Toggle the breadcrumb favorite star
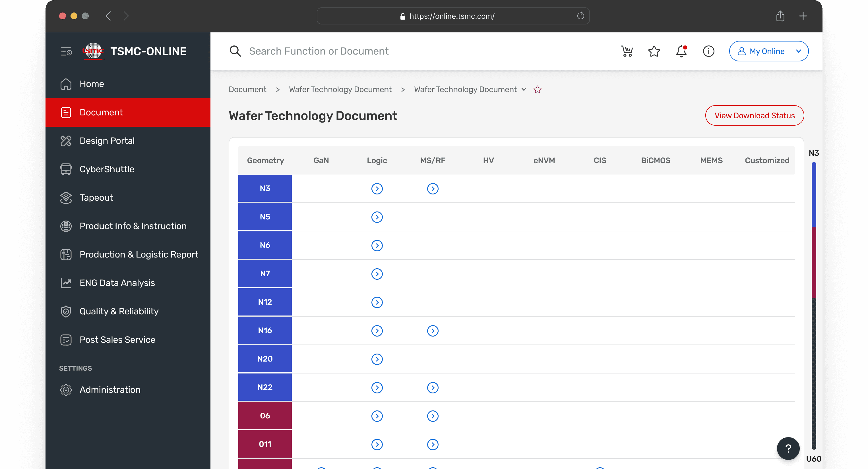The width and height of the screenshot is (868, 469). pyautogui.click(x=538, y=90)
